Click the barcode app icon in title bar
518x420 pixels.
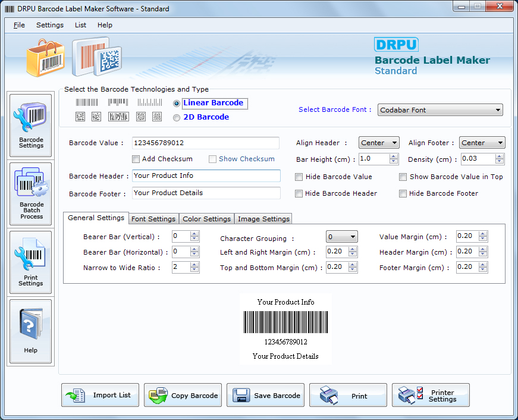point(10,9)
